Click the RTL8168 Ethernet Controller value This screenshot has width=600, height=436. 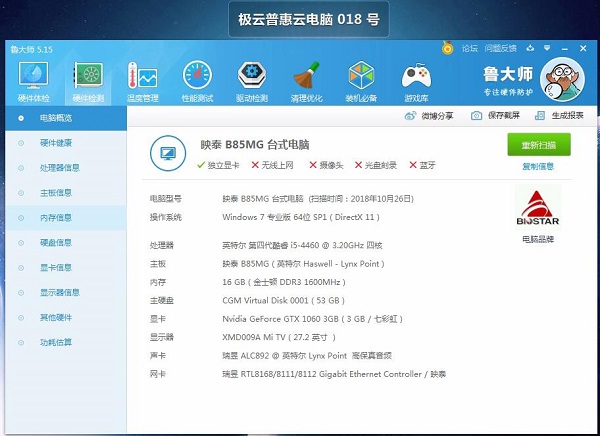334,374
